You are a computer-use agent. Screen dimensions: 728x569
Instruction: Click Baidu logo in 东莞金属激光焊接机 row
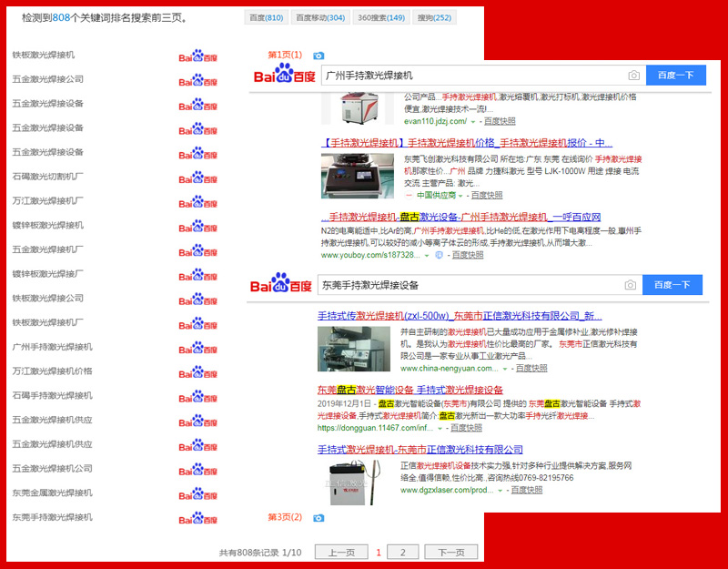(x=197, y=493)
